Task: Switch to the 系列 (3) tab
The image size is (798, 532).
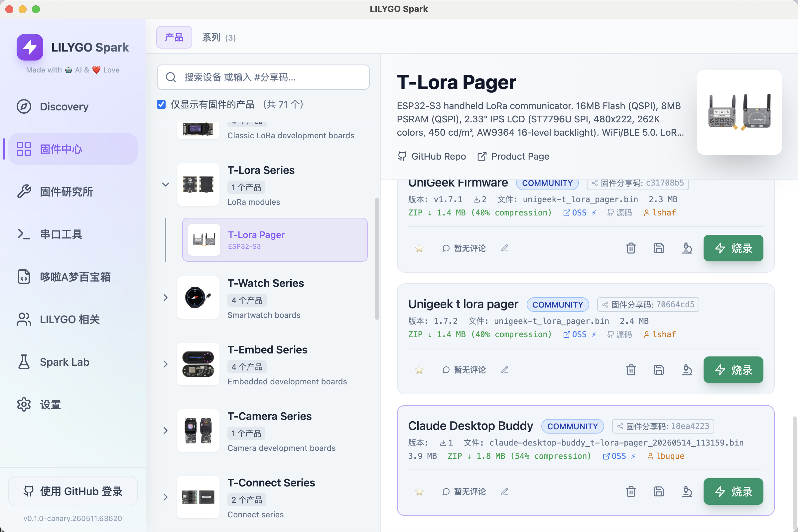Action: (x=219, y=37)
